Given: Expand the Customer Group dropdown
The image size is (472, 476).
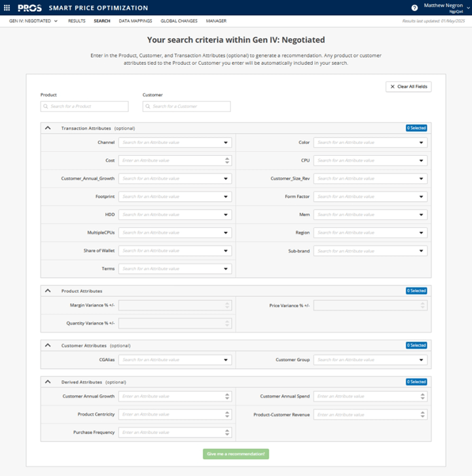Looking at the screenshot, I should click(422, 359).
